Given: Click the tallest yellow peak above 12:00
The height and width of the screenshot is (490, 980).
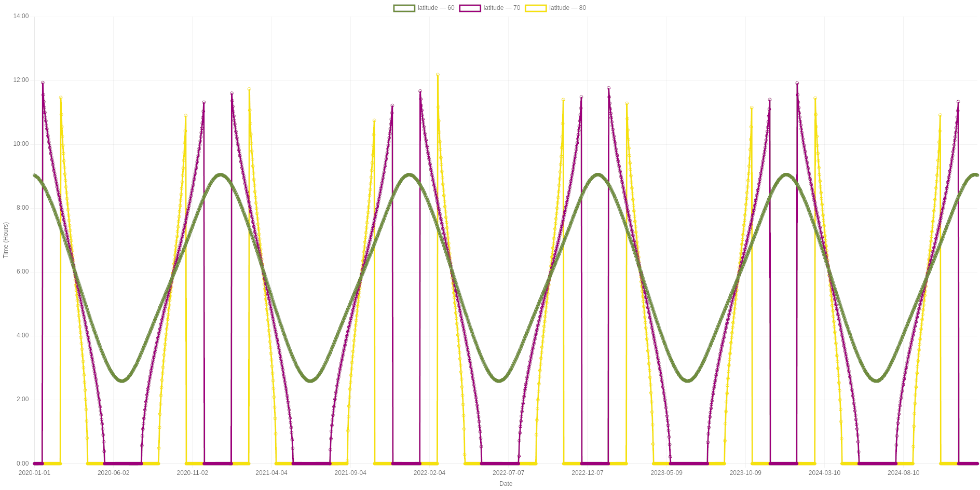Looking at the screenshot, I should pyautogui.click(x=438, y=74).
